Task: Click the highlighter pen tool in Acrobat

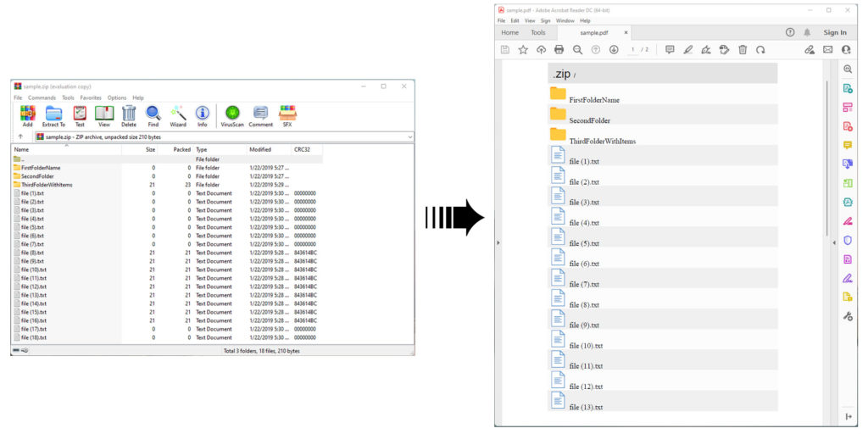Action: tap(688, 50)
